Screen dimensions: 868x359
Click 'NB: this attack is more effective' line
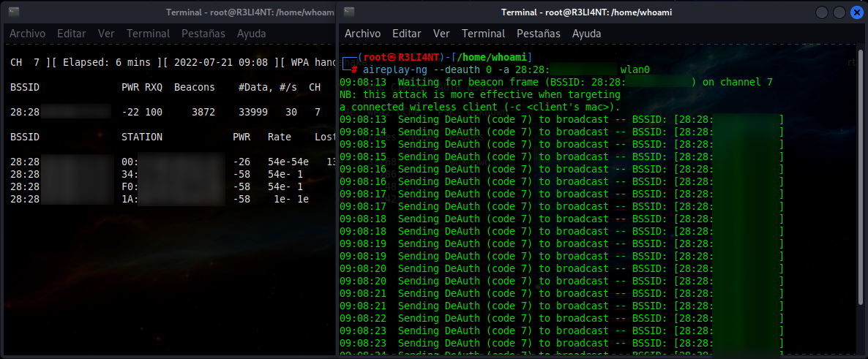480,94
